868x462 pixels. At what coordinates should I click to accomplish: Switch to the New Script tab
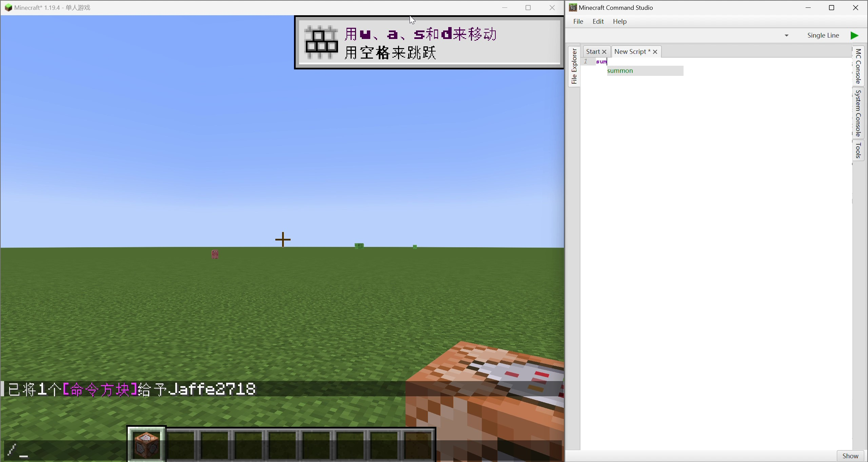point(632,51)
